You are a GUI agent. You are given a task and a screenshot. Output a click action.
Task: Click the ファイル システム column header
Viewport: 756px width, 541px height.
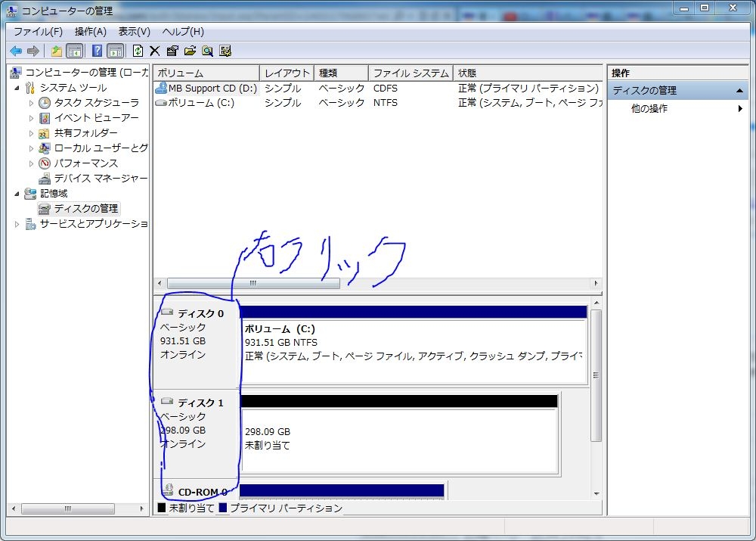(x=411, y=73)
